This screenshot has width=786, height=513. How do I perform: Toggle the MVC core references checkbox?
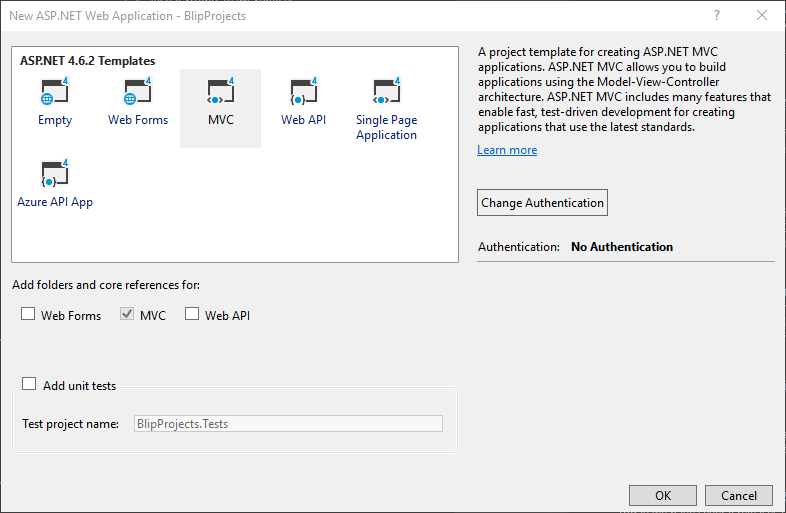click(x=127, y=314)
